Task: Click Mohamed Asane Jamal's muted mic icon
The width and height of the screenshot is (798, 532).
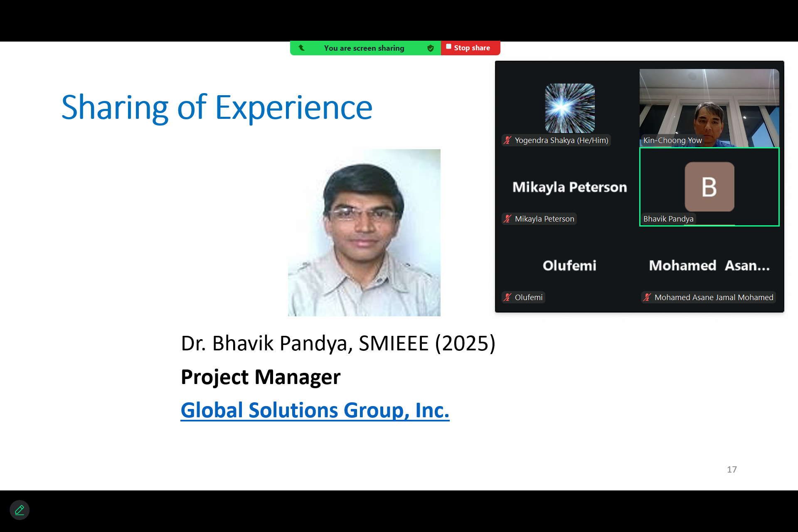Action: [647, 298]
